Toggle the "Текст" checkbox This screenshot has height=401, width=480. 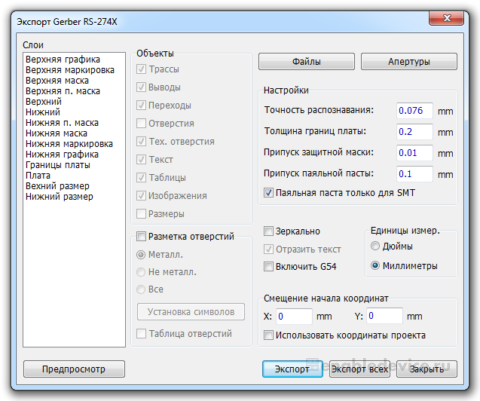click(141, 159)
